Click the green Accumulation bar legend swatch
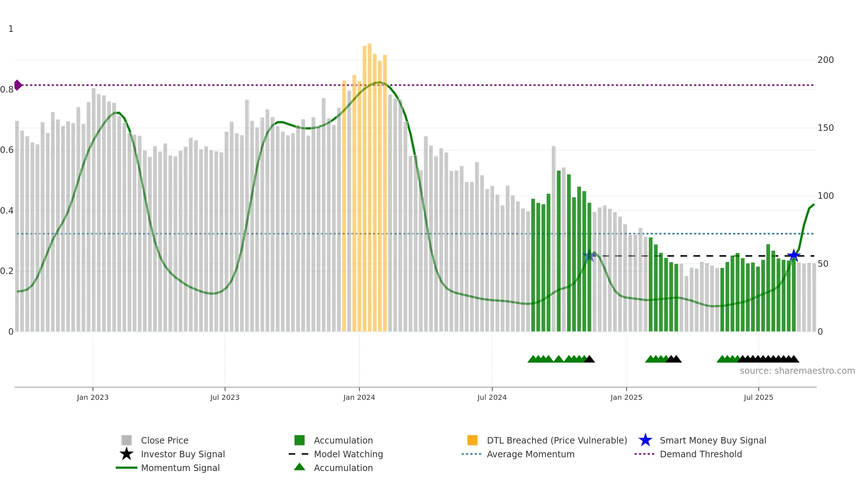Image resolution: width=868 pixels, height=488 pixels. coord(299,440)
